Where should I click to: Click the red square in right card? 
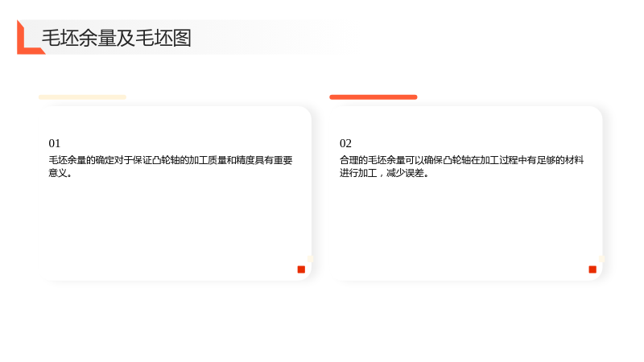pyautogui.click(x=592, y=269)
